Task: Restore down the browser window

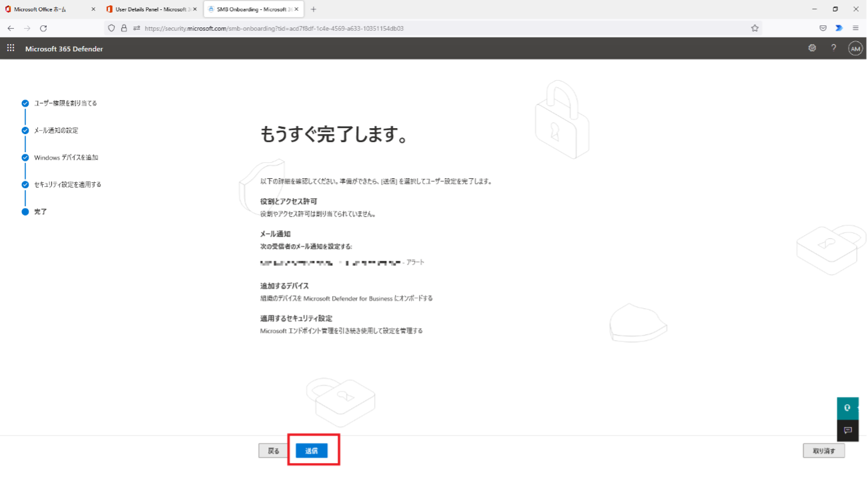Action: (x=835, y=9)
